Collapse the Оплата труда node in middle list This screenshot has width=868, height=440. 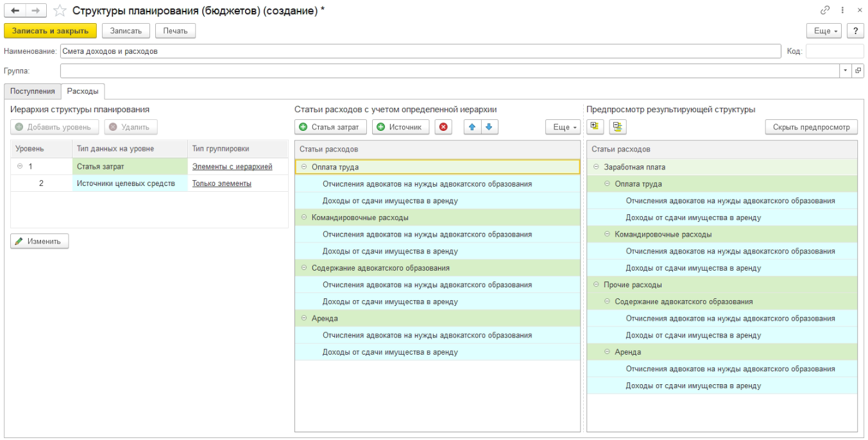(303, 167)
